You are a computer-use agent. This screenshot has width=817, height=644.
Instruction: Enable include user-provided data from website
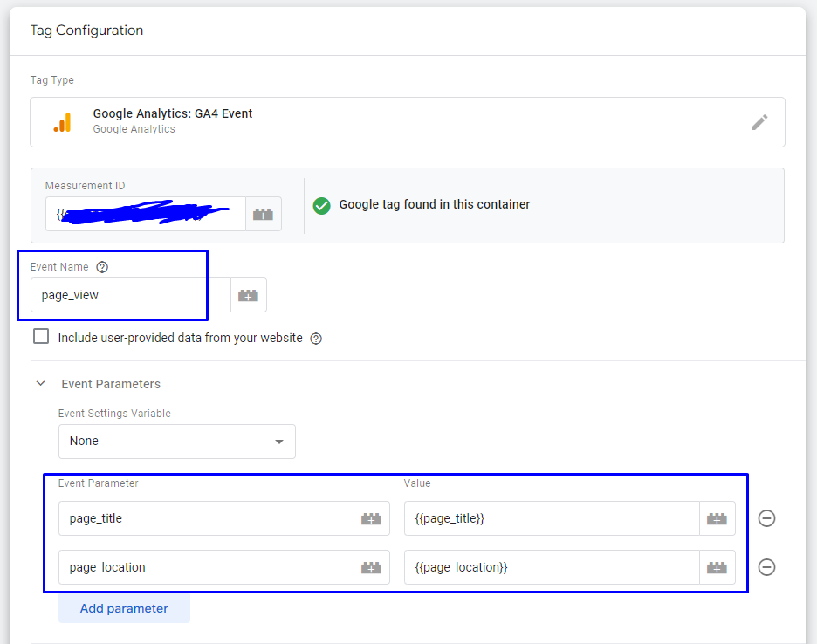pos(40,336)
